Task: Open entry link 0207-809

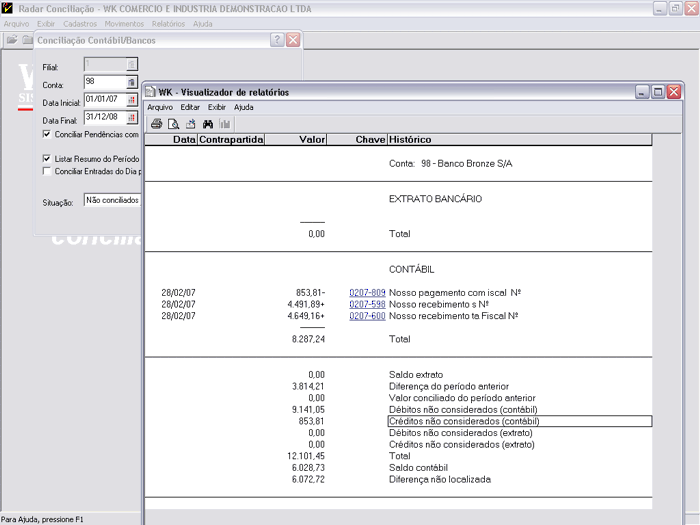Action: (367, 292)
